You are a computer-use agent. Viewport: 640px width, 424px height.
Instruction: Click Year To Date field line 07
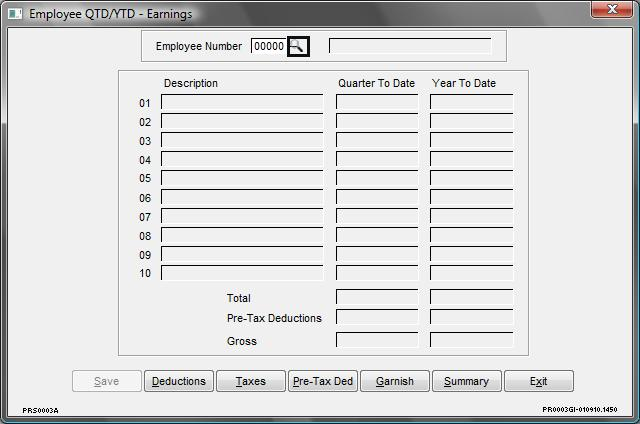click(x=471, y=216)
